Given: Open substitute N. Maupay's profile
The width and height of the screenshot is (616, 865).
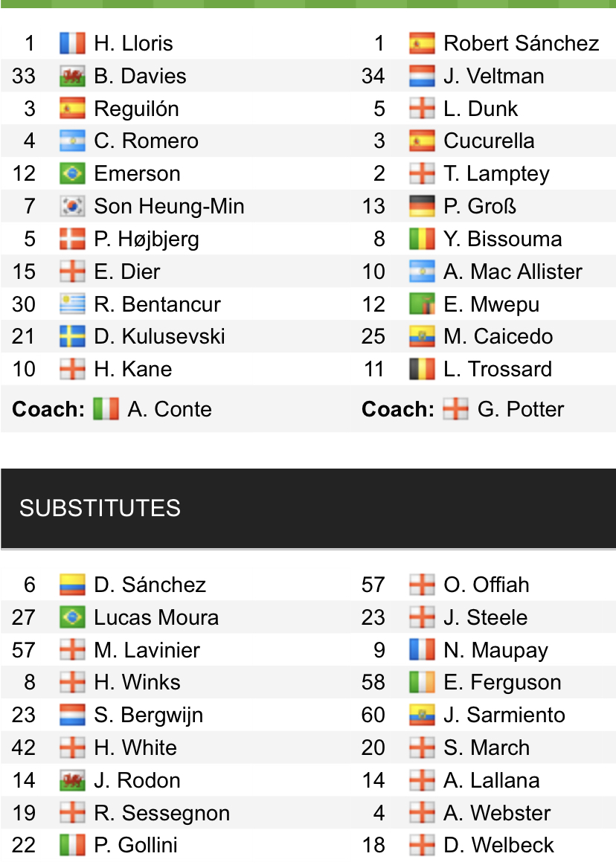Looking at the screenshot, I should coord(495,650).
